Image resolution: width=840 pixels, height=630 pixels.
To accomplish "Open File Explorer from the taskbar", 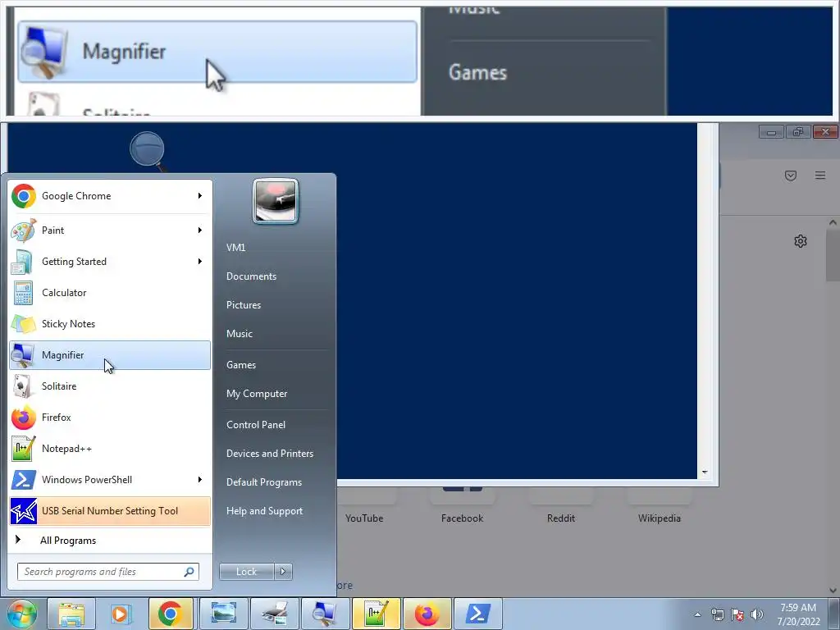I will click(x=71, y=614).
